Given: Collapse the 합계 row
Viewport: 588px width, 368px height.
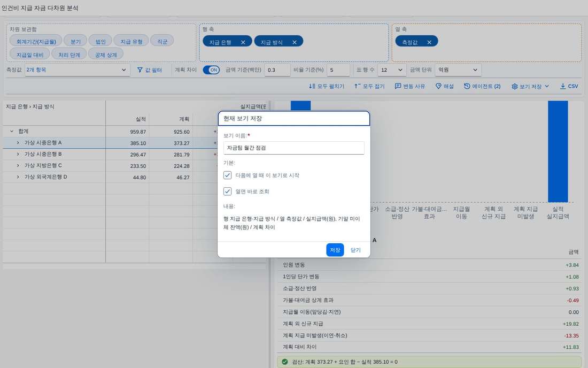Looking at the screenshot, I should tap(12, 131).
